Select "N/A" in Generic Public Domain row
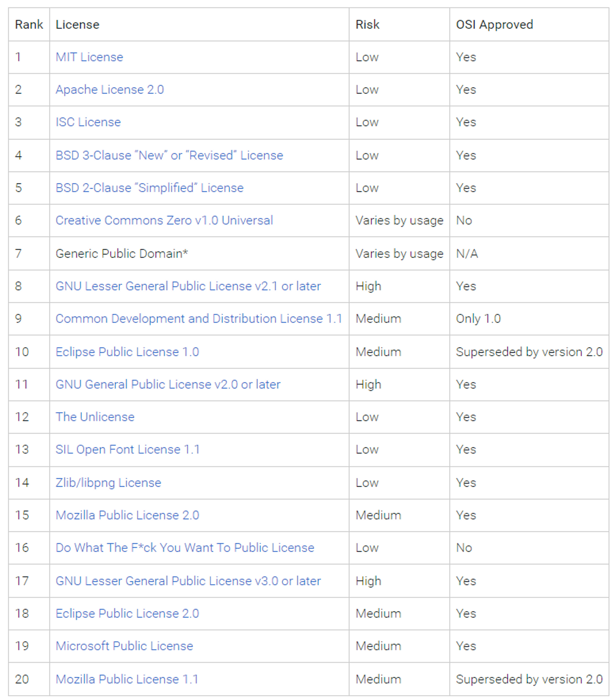The image size is (614, 700). [467, 253]
